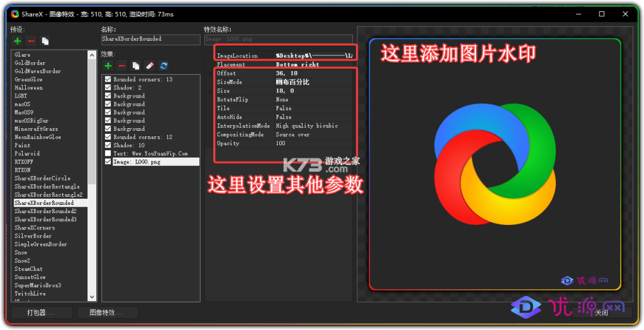Click the 打包器... button
644x330 pixels.
42,312
